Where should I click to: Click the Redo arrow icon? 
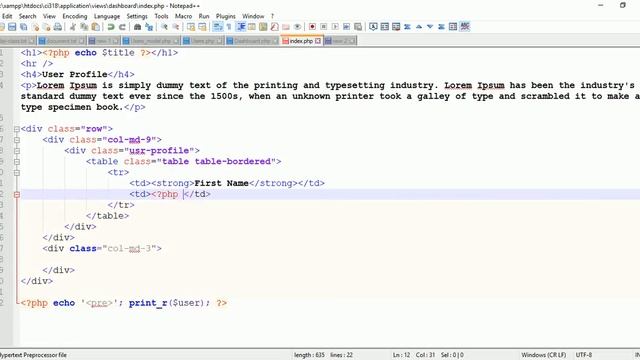(x=122, y=27)
